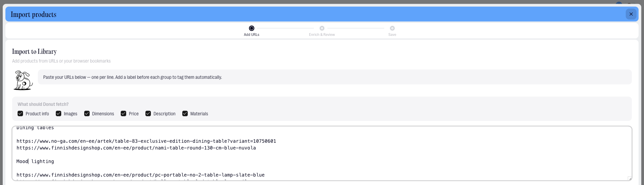This screenshot has width=644, height=185.
Task: Click the Mood lighting label line
Action: pos(35,161)
